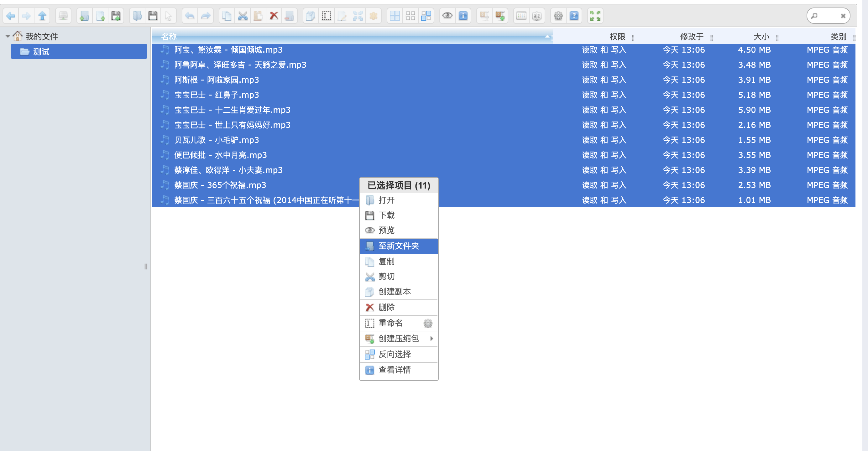
Task: Click the duplicate toolbar icon
Action: [x=310, y=16]
